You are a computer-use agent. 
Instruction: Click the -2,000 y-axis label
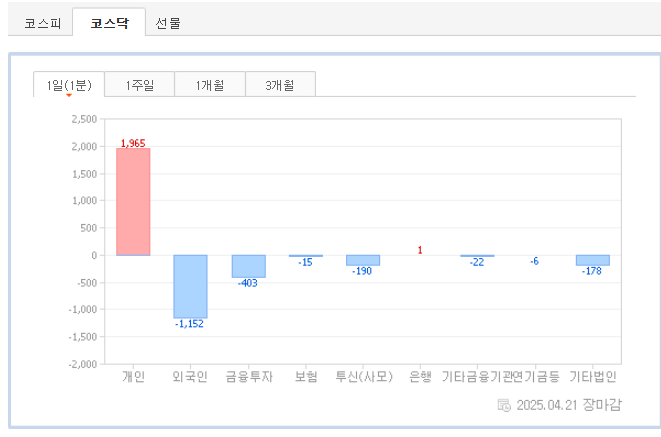point(83,364)
